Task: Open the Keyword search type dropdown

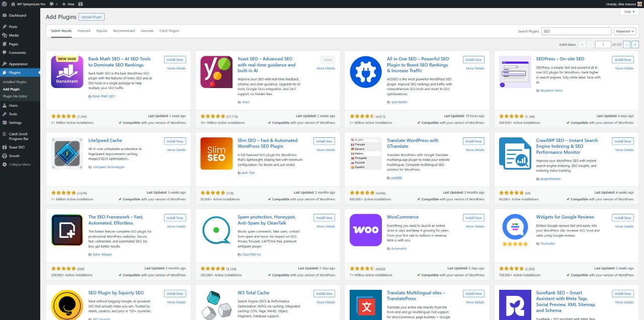Action: (x=625, y=31)
